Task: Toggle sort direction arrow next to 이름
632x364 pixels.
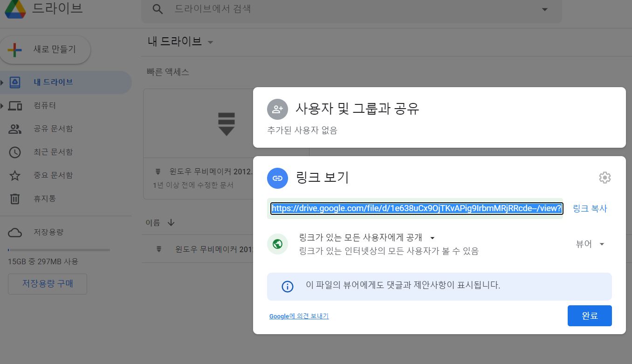Action: (171, 223)
